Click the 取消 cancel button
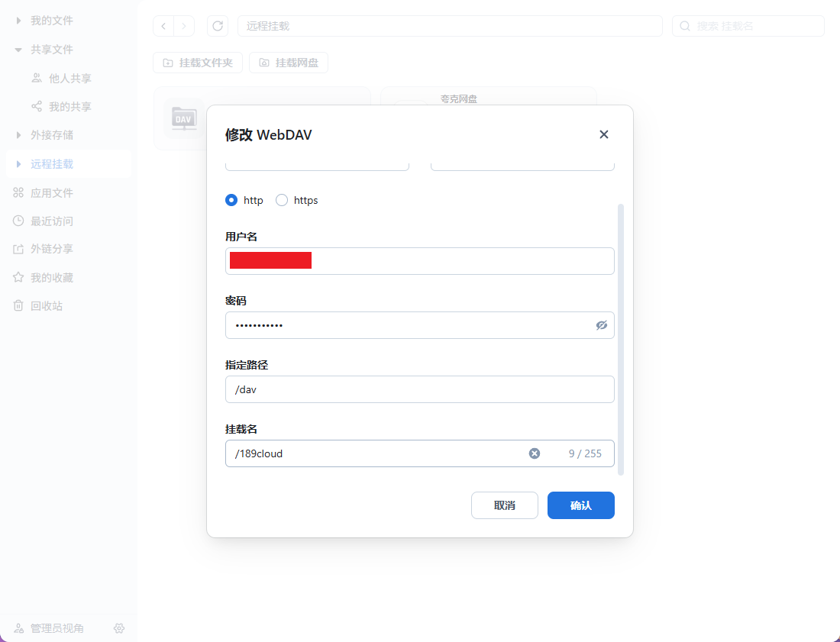 (x=504, y=505)
